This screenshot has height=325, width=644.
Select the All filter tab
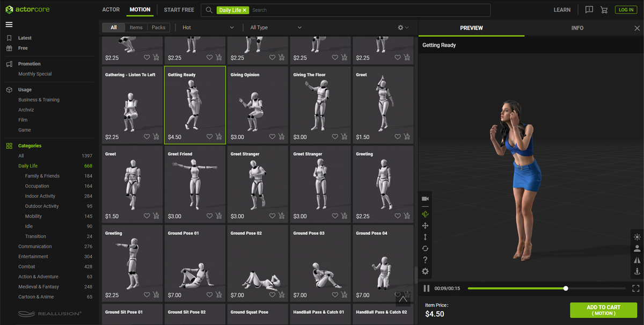coord(114,27)
